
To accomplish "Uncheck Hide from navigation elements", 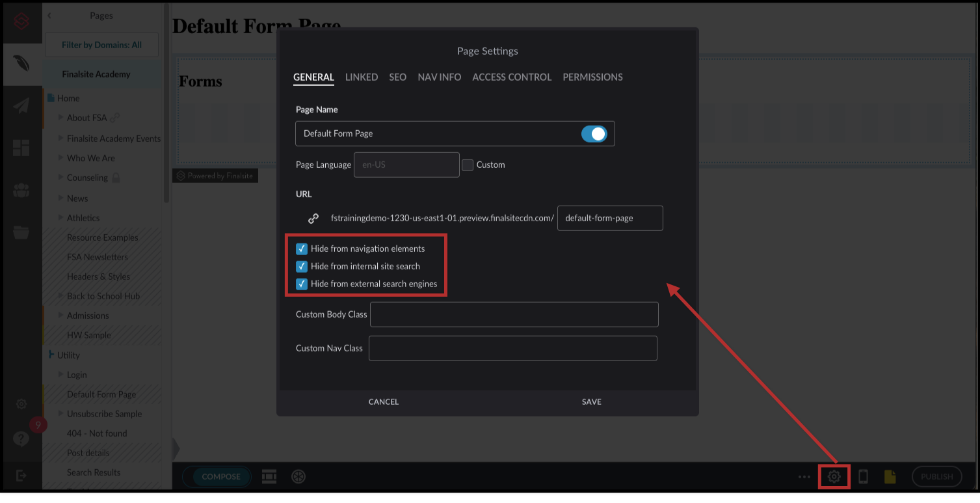I will coord(302,249).
